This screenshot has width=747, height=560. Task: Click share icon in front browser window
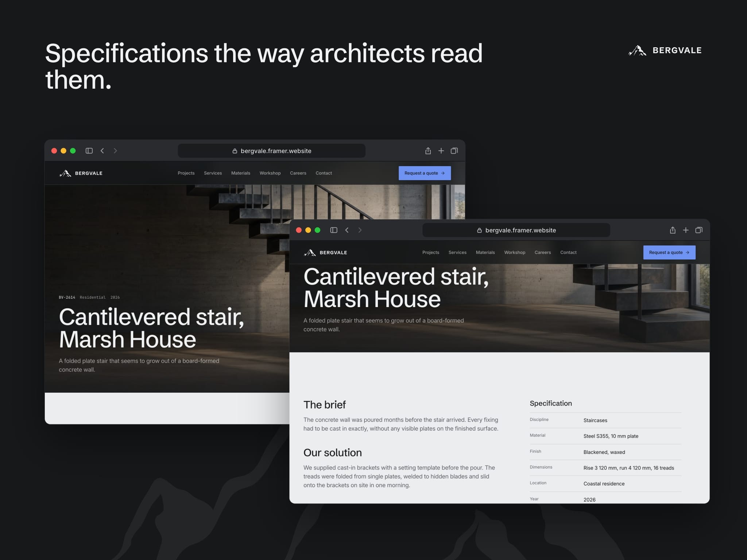click(x=673, y=230)
